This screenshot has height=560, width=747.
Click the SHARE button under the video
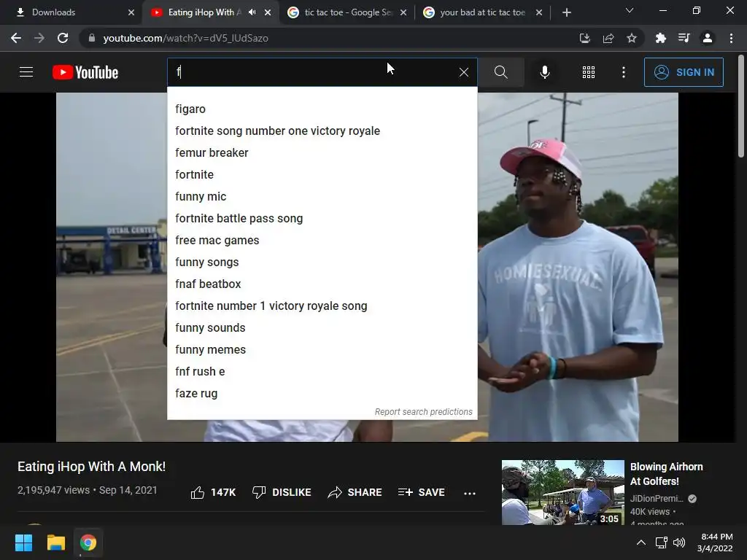tap(355, 492)
